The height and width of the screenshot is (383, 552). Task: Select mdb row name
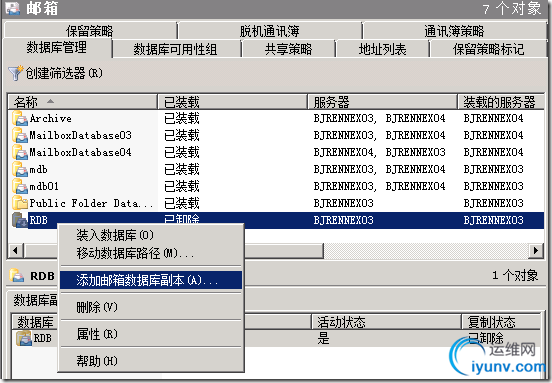point(38,169)
